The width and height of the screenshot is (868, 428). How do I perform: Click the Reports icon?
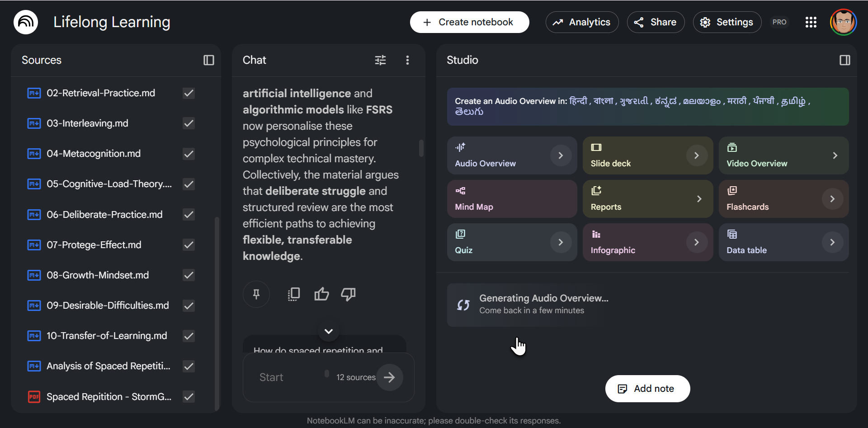596,191
